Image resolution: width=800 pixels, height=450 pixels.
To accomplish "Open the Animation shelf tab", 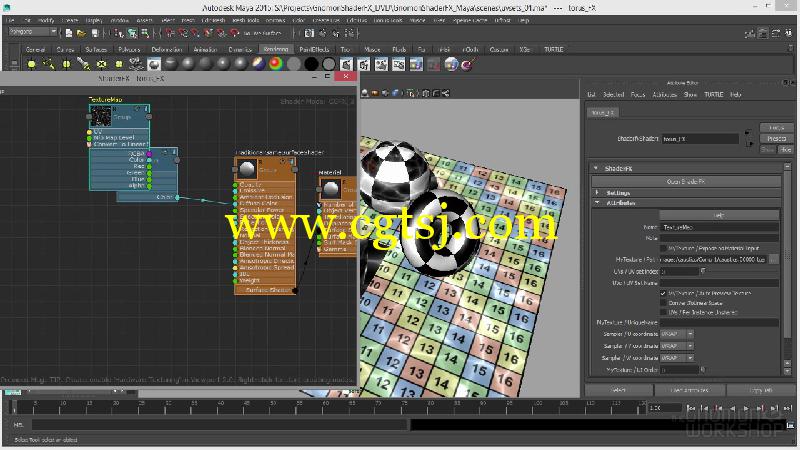I will tap(205, 49).
